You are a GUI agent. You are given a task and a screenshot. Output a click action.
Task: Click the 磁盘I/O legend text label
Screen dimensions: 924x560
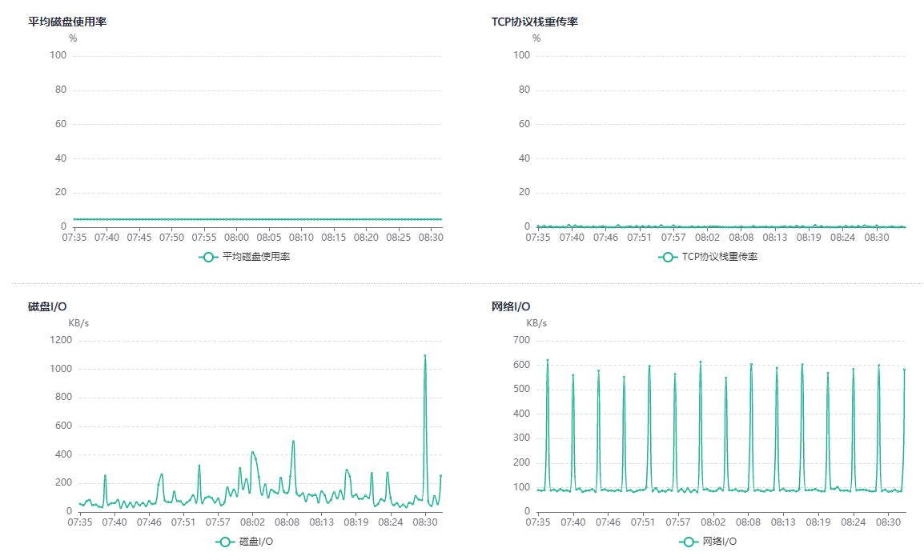pyautogui.click(x=255, y=542)
